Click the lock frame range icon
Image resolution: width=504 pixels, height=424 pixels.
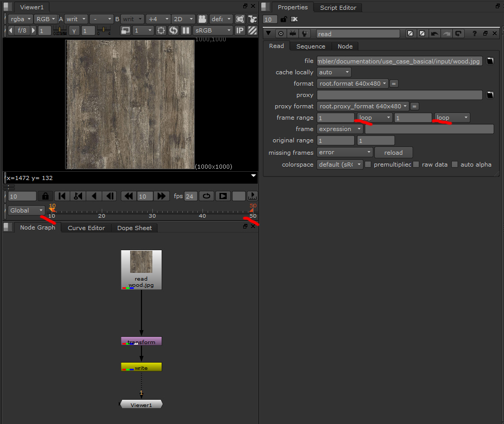pyautogui.click(x=45, y=196)
